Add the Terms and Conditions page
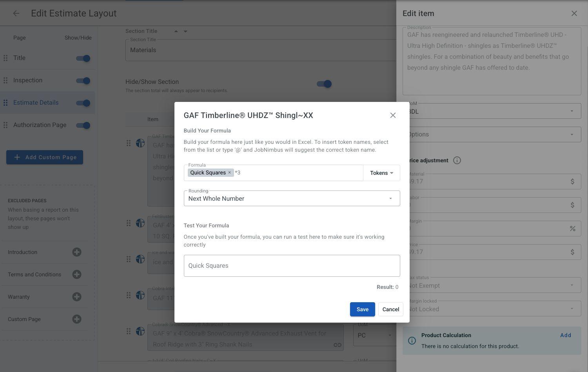Viewport: 588px width, 372px height. pyautogui.click(x=77, y=274)
